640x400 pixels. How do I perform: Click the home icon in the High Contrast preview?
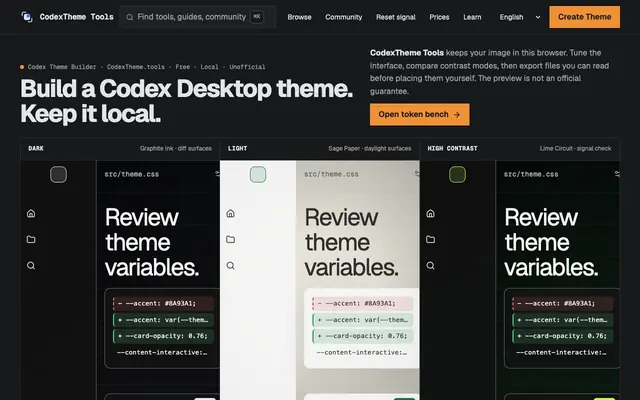point(430,213)
